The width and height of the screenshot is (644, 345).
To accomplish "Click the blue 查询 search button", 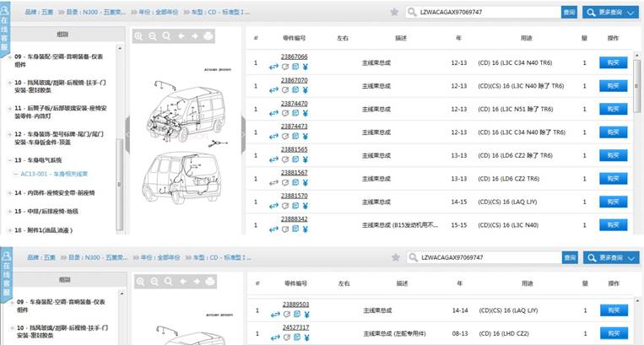I will coord(569,13).
